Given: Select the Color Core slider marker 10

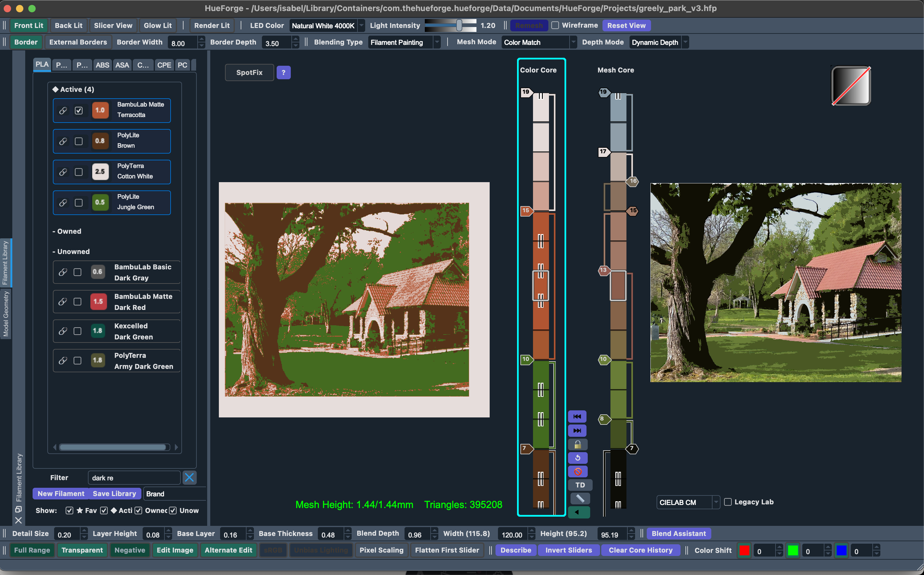Looking at the screenshot, I should (527, 359).
